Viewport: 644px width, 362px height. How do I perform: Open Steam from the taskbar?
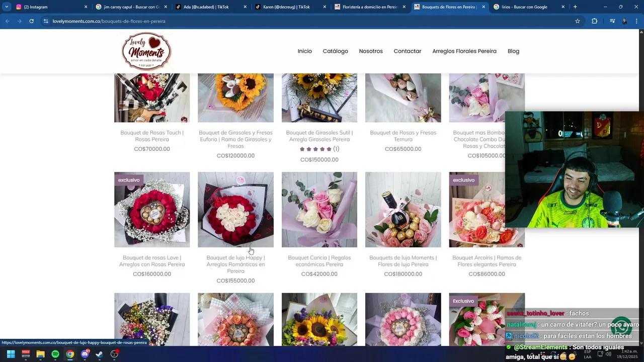(x=100, y=354)
